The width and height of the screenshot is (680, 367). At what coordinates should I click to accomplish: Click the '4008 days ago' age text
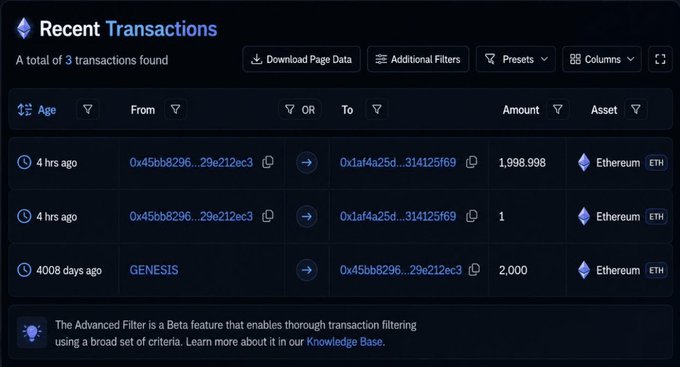click(x=69, y=270)
